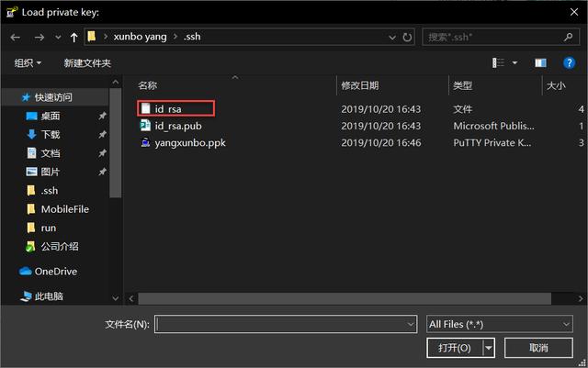Open the 组织 menu
Screen dimensions: 588x368
[x=28, y=63]
